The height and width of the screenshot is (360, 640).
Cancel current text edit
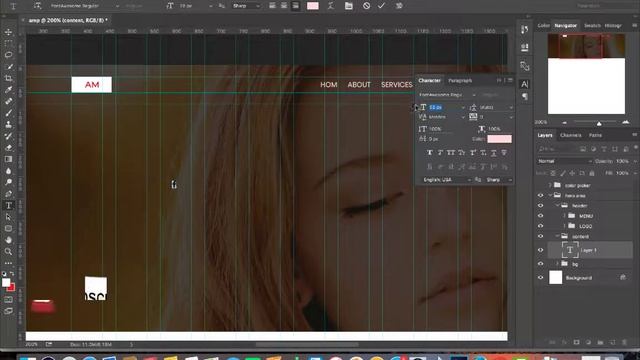[x=367, y=6]
